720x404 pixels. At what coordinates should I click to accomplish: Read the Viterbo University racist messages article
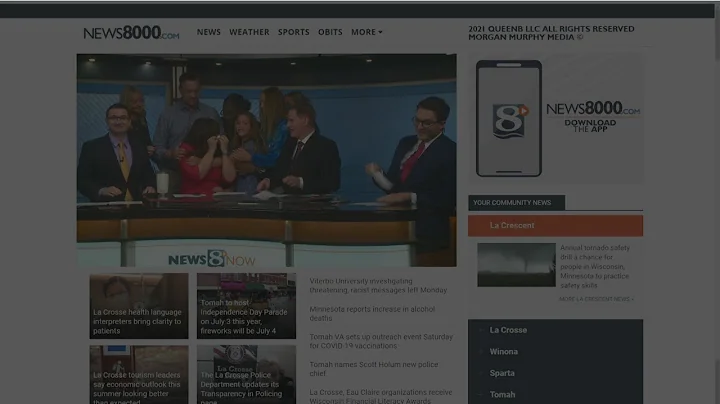pos(378,286)
